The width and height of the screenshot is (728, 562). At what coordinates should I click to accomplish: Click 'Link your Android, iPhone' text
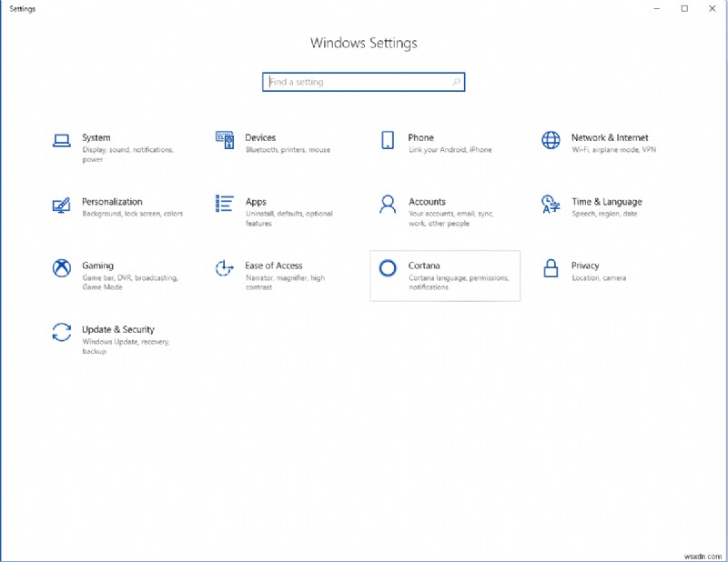coord(450,149)
